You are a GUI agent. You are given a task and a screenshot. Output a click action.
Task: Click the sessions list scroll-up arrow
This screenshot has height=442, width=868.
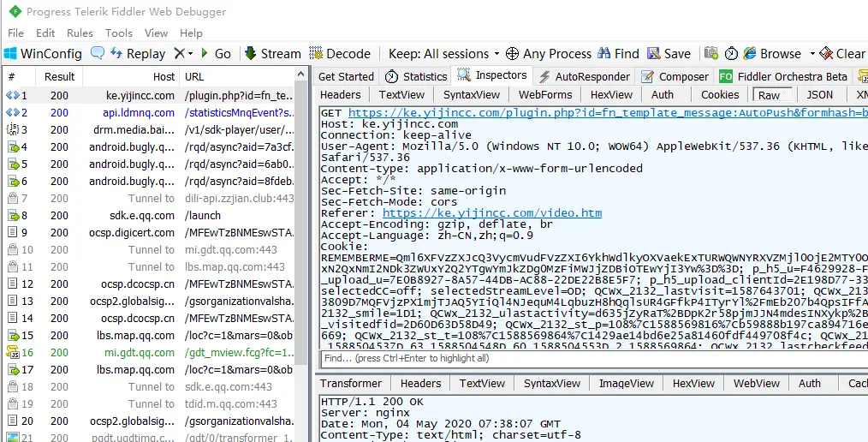point(301,75)
